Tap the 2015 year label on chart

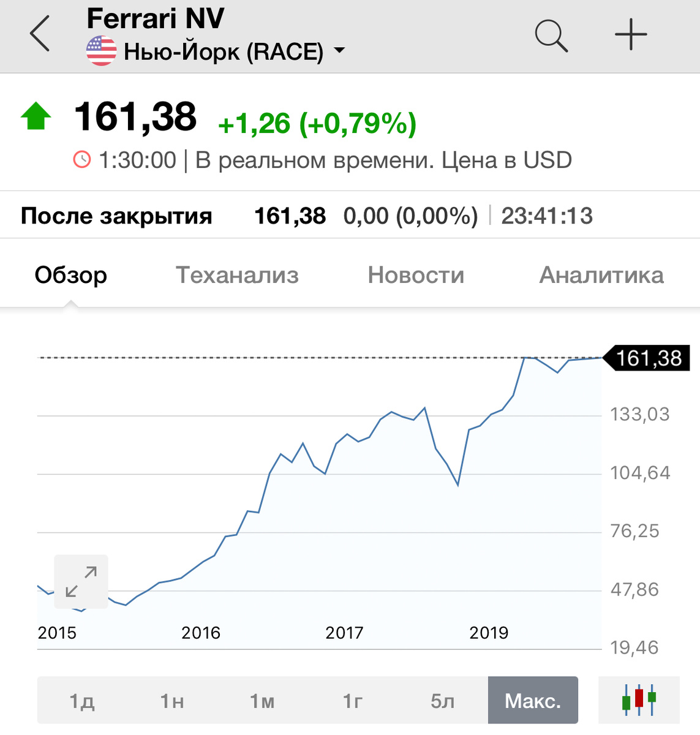pyautogui.click(x=57, y=633)
